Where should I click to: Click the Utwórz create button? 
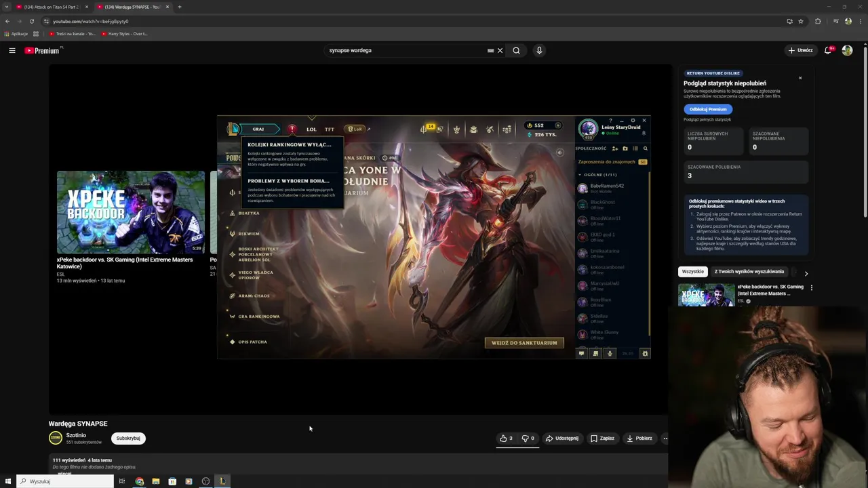[800, 50]
